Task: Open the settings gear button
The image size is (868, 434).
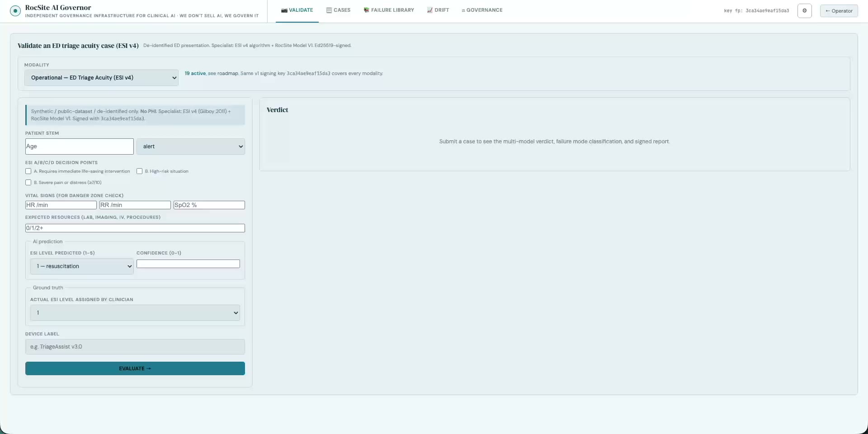Action: [x=804, y=11]
